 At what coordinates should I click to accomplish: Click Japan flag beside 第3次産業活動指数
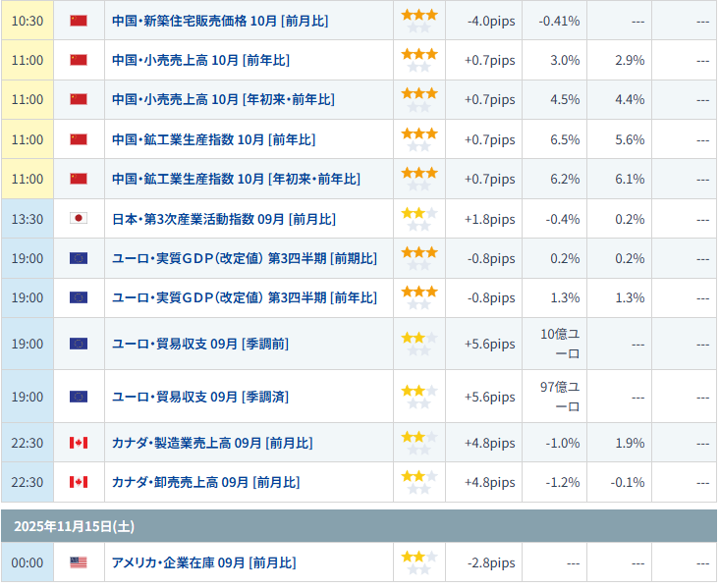pyautogui.click(x=79, y=219)
